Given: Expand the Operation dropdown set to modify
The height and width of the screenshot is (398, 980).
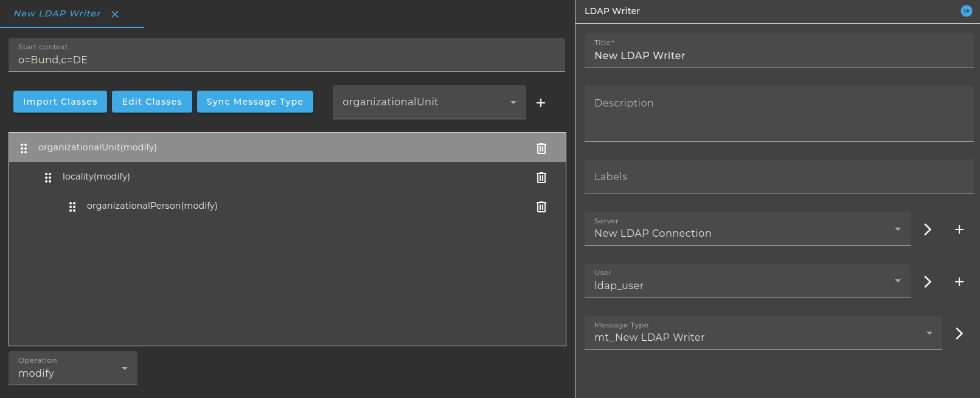Looking at the screenshot, I should tap(73, 368).
